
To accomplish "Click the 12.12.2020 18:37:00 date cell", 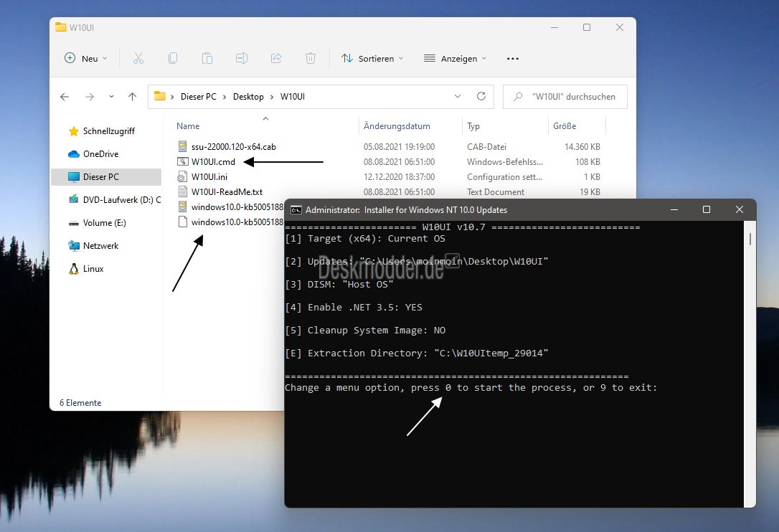I will 400,177.
